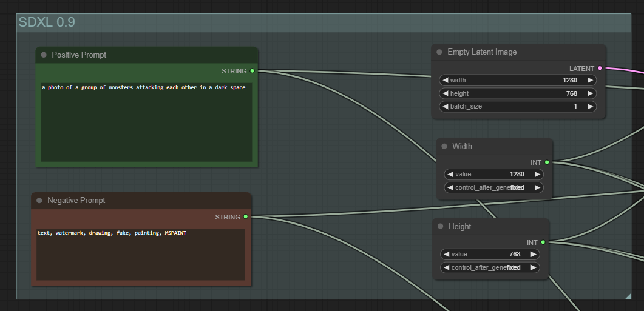644x311 pixels.
Task: Collapse the Empty Latent Image node
Action: coord(439,52)
